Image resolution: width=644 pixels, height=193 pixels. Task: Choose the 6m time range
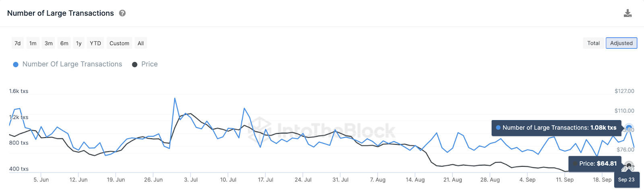[x=64, y=43]
